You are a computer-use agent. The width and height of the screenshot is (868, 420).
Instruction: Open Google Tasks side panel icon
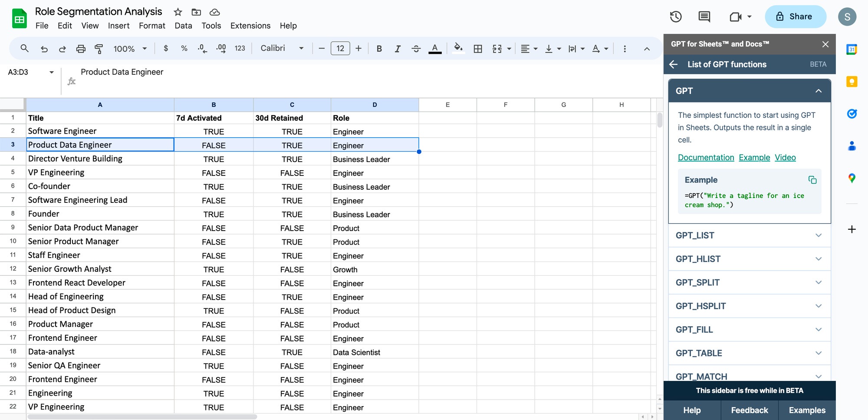[852, 114]
